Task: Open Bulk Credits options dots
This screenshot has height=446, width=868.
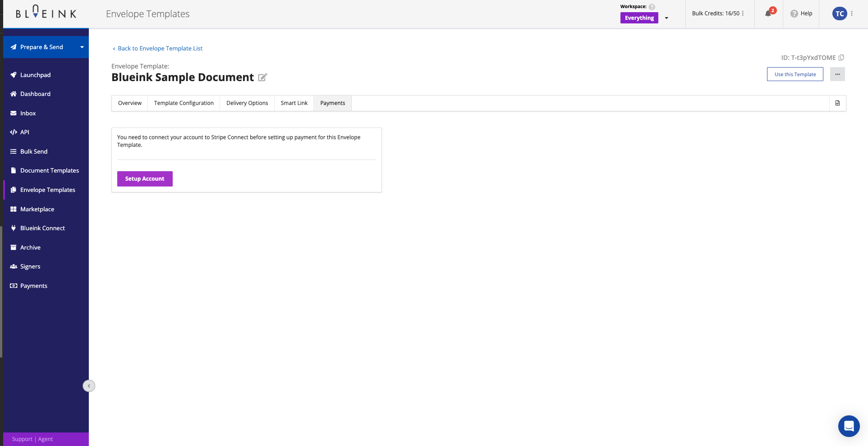Action: point(743,14)
